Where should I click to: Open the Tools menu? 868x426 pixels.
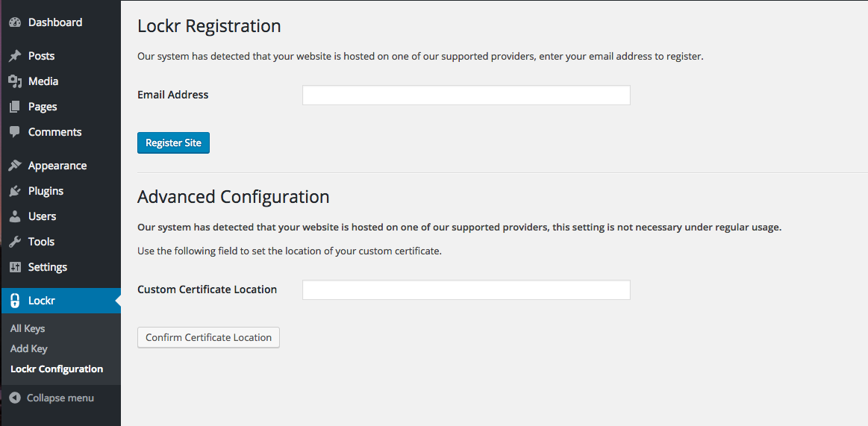tap(61, 242)
